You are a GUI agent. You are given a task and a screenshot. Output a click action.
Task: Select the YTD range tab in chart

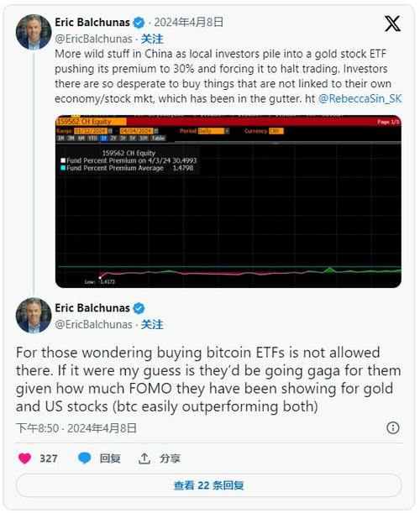92,139
